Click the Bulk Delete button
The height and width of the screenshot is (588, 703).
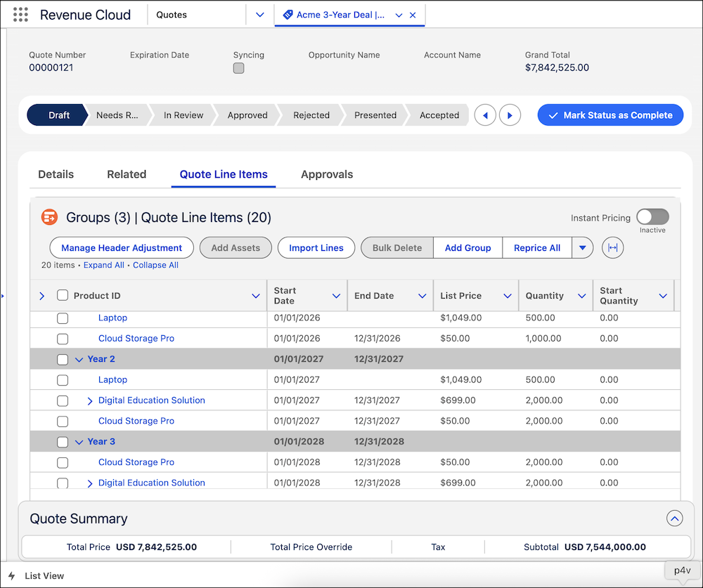pos(396,248)
